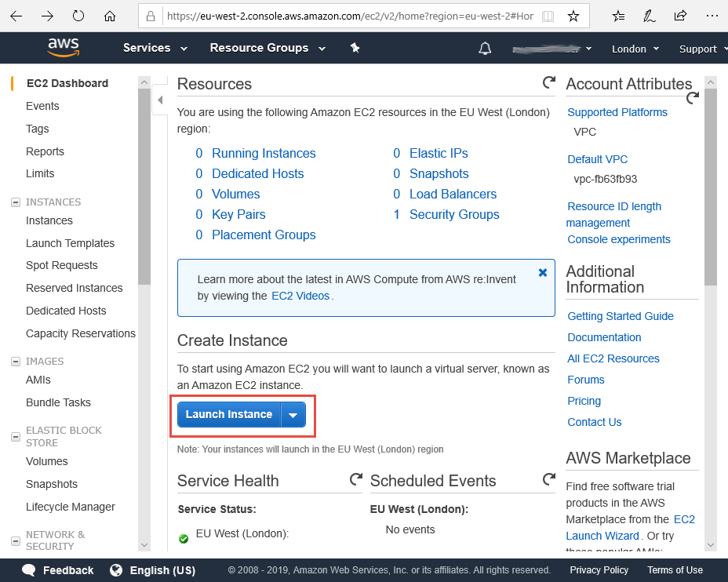
Task: Open the browser settings and more menu
Action: [712, 16]
